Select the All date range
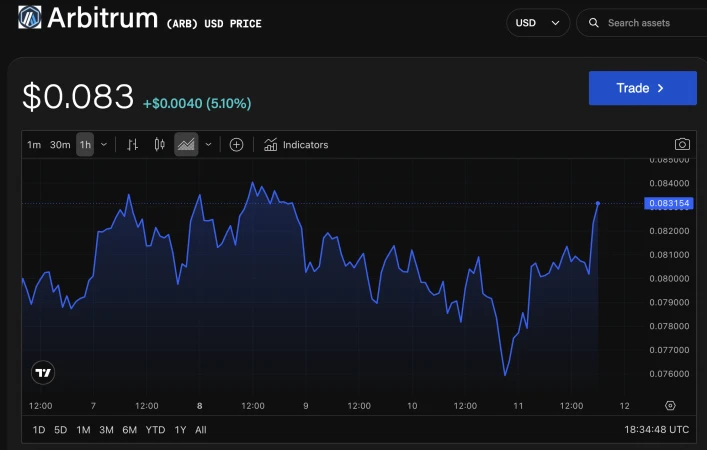707x450 pixels. 201,430
